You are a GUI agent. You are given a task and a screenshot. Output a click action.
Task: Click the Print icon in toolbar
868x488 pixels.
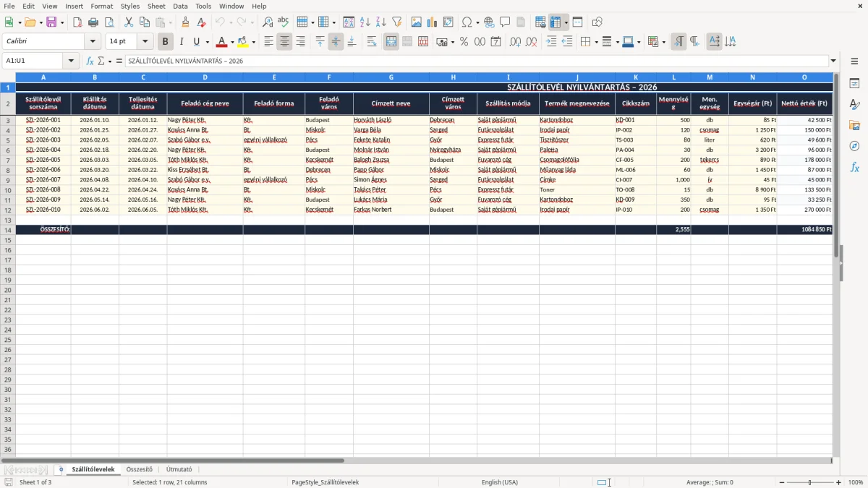point(93,22)
